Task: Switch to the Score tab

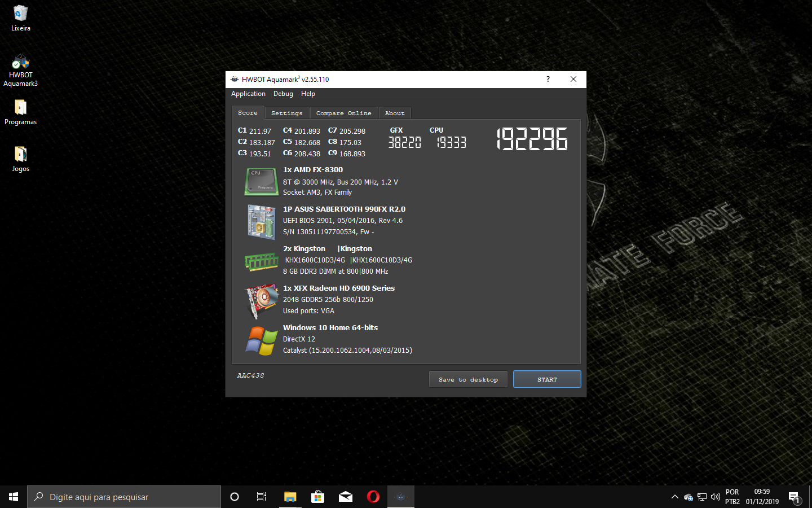Action: 248,113
